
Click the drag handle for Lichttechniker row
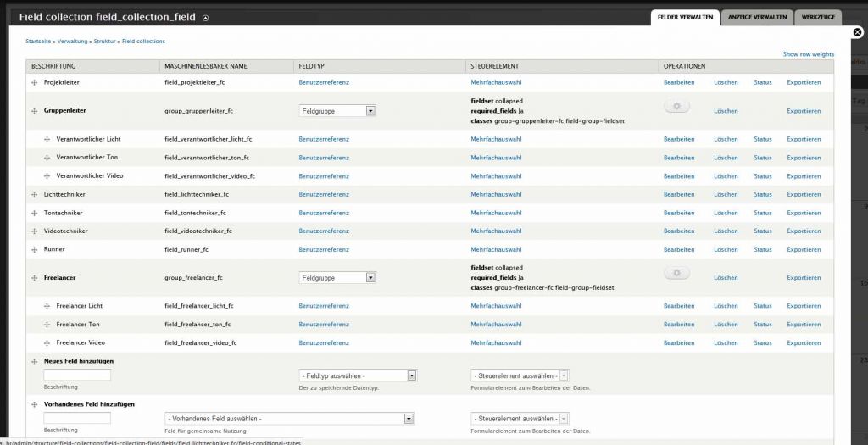pyautogui.click(x=35, y=194)
